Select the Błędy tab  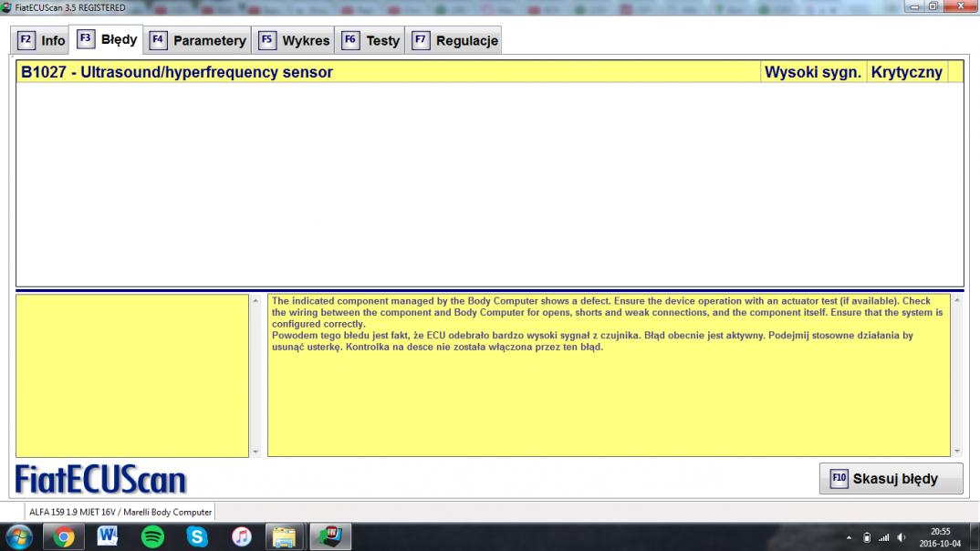point(106,39)
